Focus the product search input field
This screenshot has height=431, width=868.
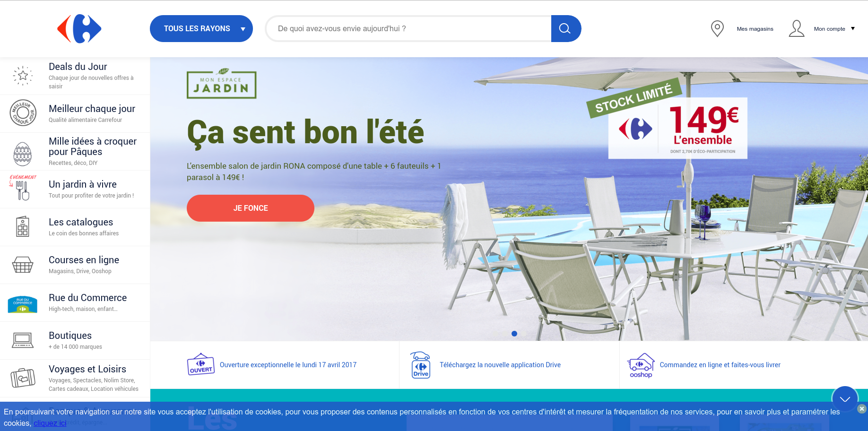[409, 28]
